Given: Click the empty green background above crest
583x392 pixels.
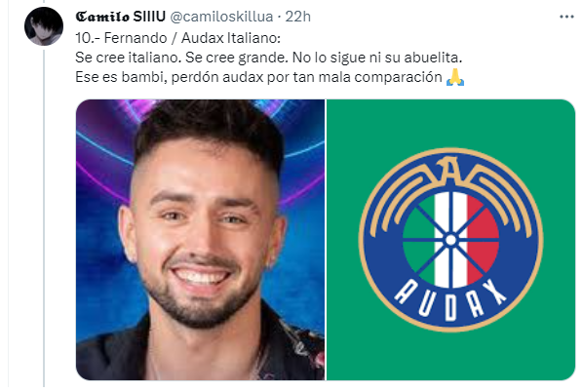Looking at the screenshot, I should coord(450,123).
